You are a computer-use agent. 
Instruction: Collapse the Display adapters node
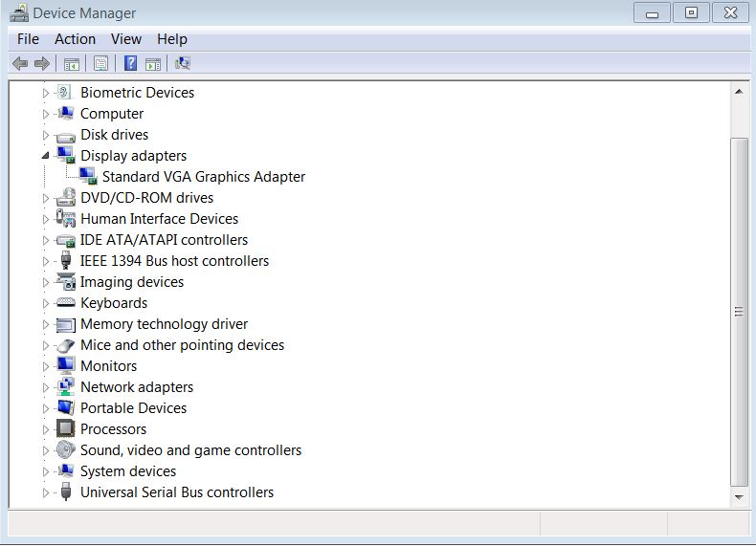pos(45,155)
